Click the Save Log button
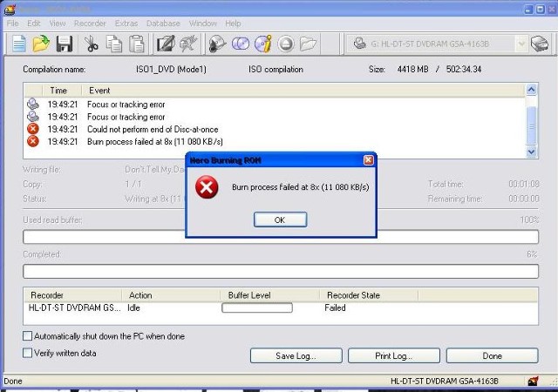 pos(296,355)
